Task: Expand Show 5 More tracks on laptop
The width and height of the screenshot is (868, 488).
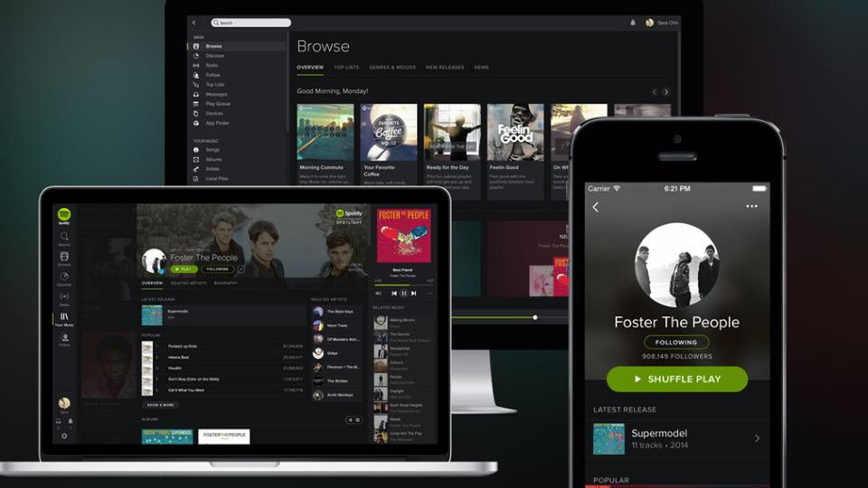Action: coord(161,405)
